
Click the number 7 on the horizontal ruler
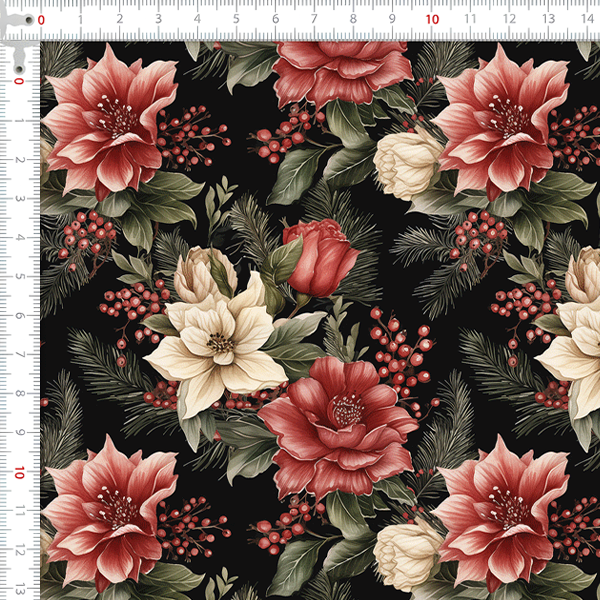314,19
